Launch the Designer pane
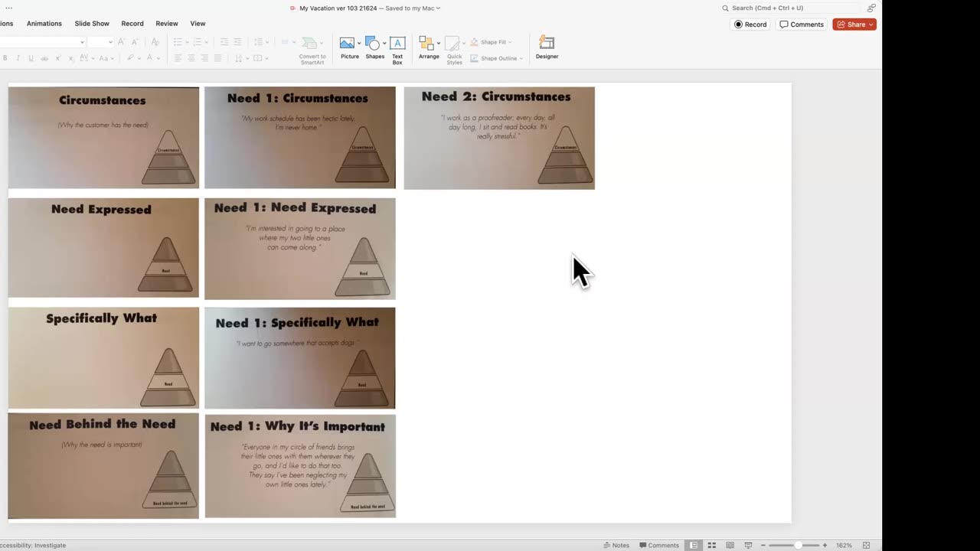This screenshot has width=980, height=551. pos(547,47)
